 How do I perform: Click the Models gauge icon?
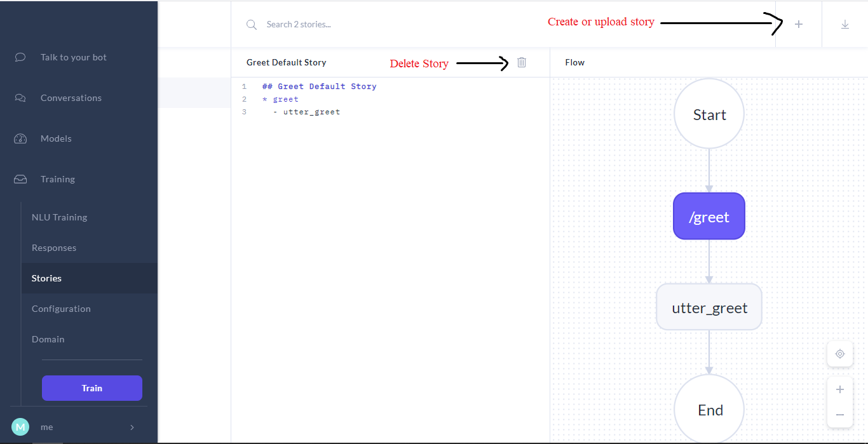click(20, 138)
